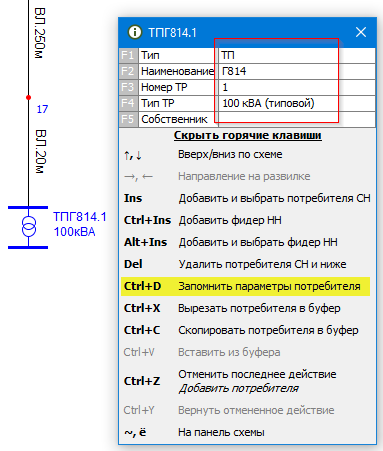This screenshot has height=451, width=383.
Task: Click the Ctrl+D shortcut label
Action: (143, 286)
